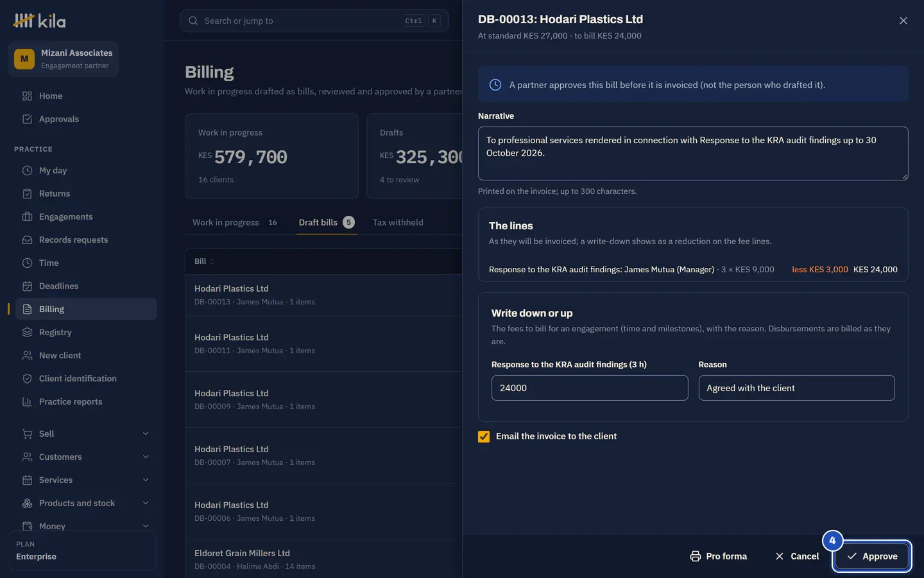Viewport: 924px width, 578px height.
Task: Click the Time clock icon
Action: (27, 263)
